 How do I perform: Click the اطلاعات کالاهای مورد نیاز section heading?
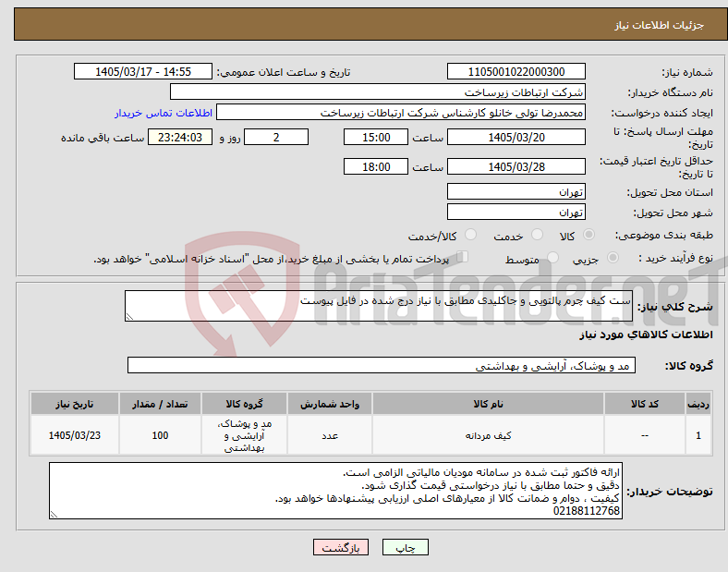point(646,335)
